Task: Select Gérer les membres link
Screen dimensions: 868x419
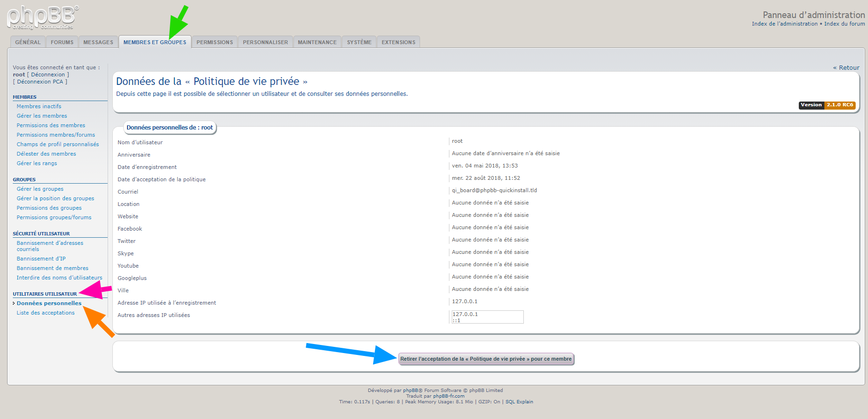Action: (x=42, y=116)
